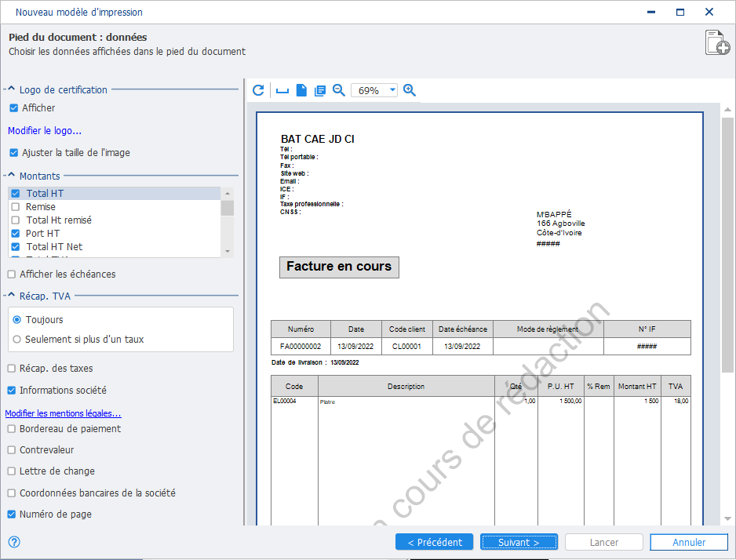Viewport: 736px width, 560px height.
Task: Check Coordonnées bancaires de la société
Action: [12, 493]
